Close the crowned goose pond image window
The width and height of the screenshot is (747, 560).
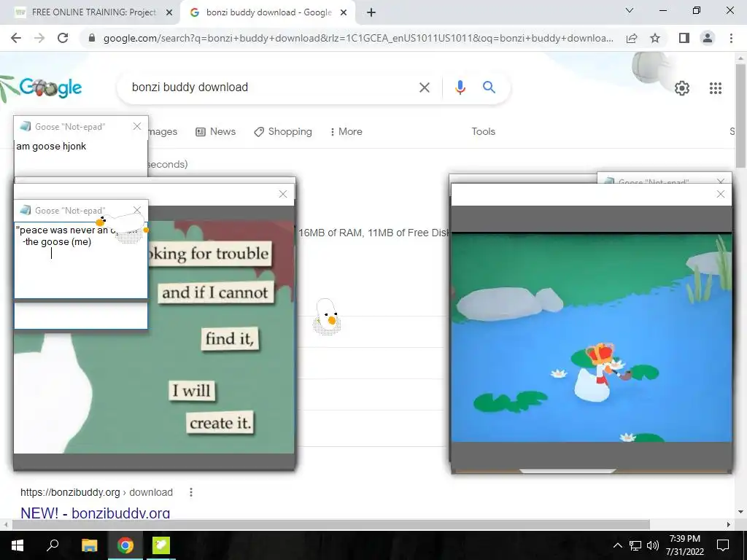click(720, 194)
